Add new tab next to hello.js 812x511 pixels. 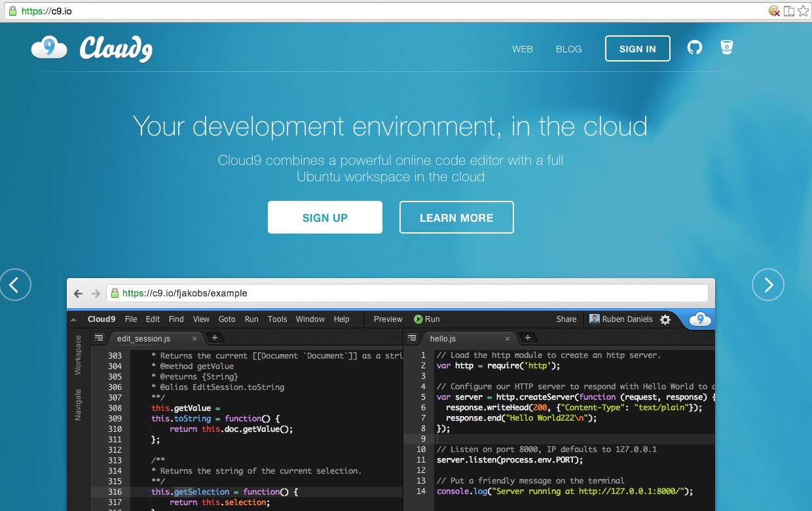tap(527, 338)
